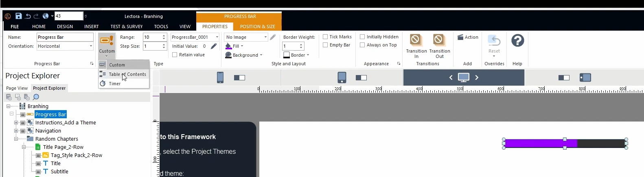
Task: Select the desktop device view icon
Action: [463, 77]
